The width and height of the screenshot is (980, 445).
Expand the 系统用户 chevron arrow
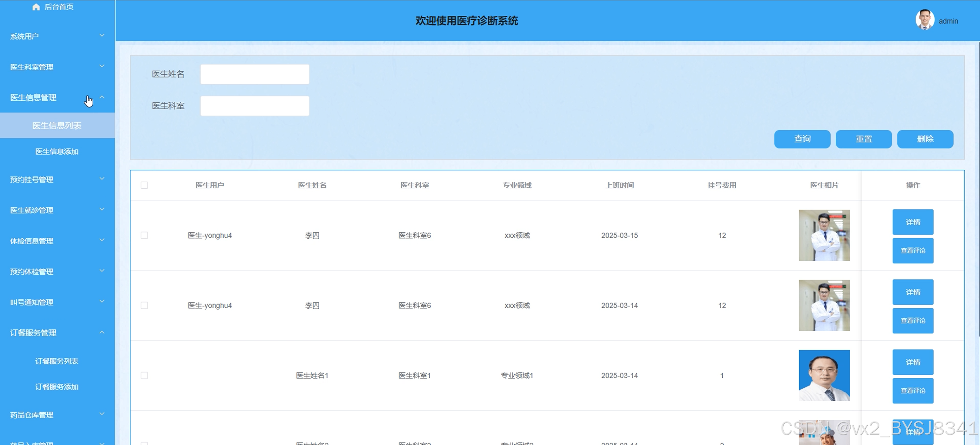click(x=102, y=36)
